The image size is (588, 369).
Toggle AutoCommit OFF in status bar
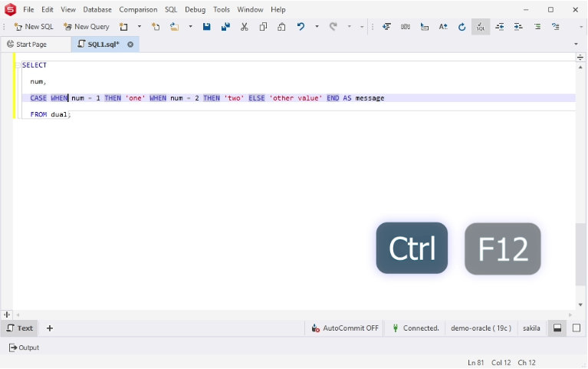pyautogui.click(x=345, y=328)
